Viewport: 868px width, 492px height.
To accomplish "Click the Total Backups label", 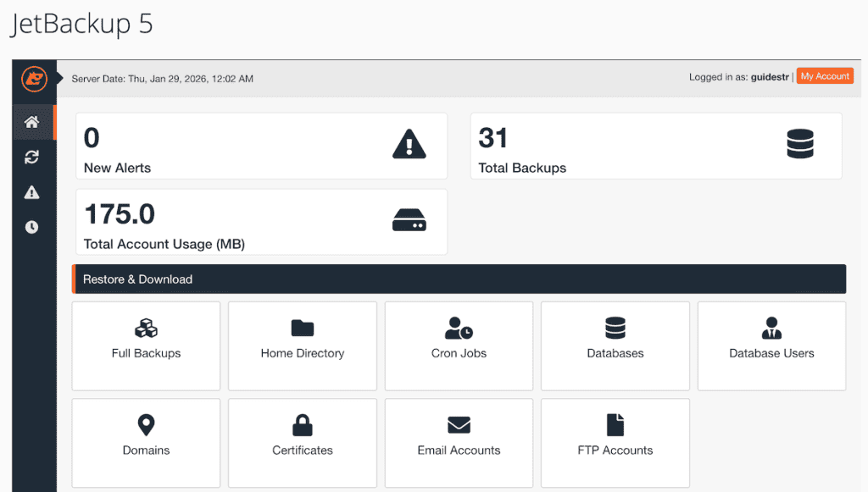I will 522,168.
